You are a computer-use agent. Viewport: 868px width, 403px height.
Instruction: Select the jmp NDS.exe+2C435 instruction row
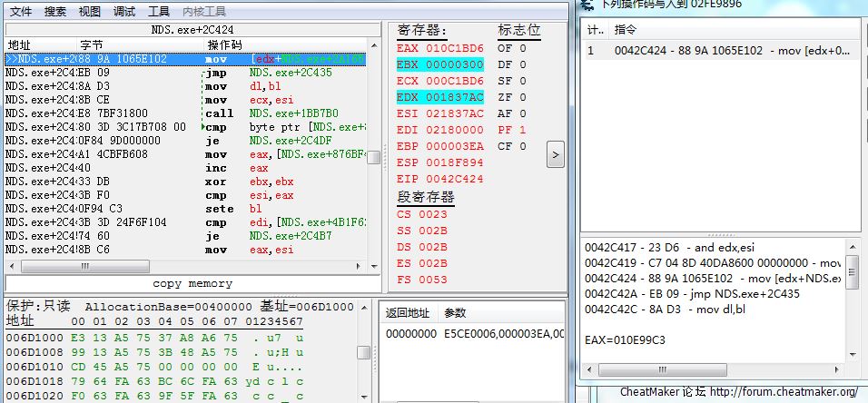click(182, 72)
